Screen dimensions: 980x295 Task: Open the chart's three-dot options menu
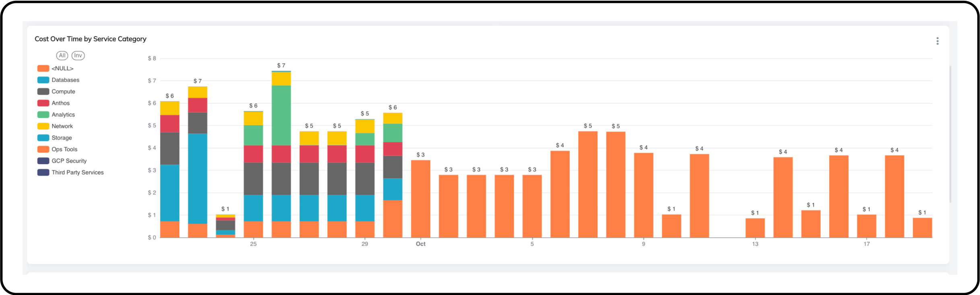pyautogui.click(x=937, y=41)
